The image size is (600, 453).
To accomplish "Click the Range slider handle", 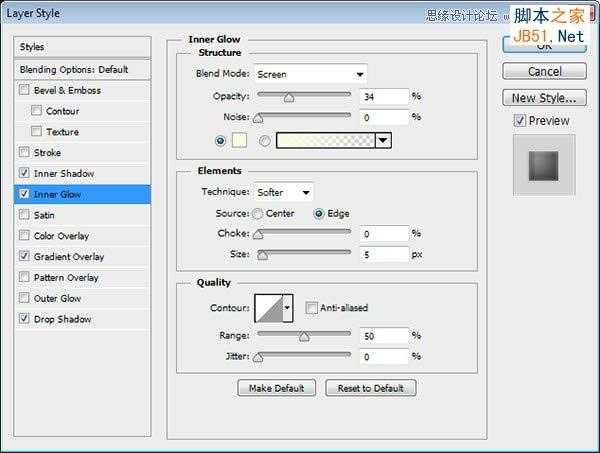I will click(x=304, y=337).
